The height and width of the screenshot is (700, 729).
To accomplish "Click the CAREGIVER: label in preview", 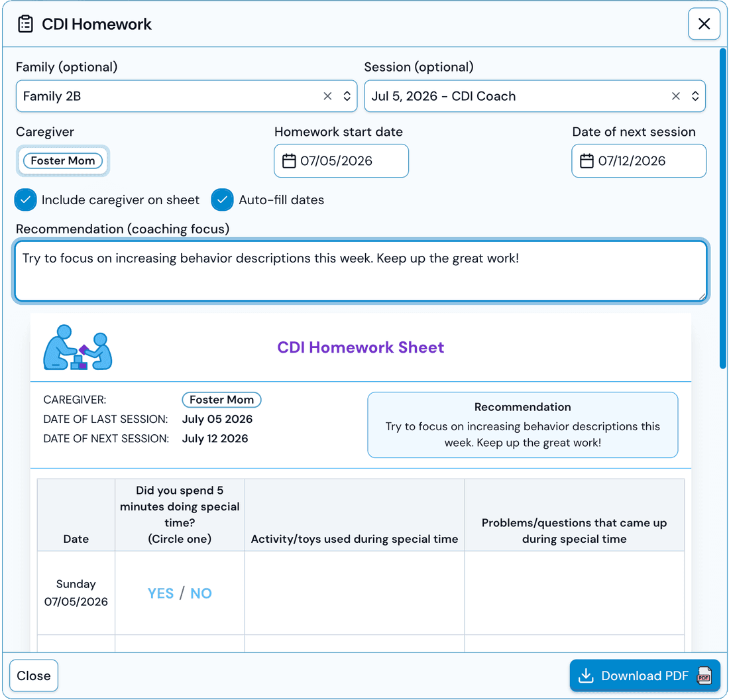I will pyautogui.click(x=74, y=400).
